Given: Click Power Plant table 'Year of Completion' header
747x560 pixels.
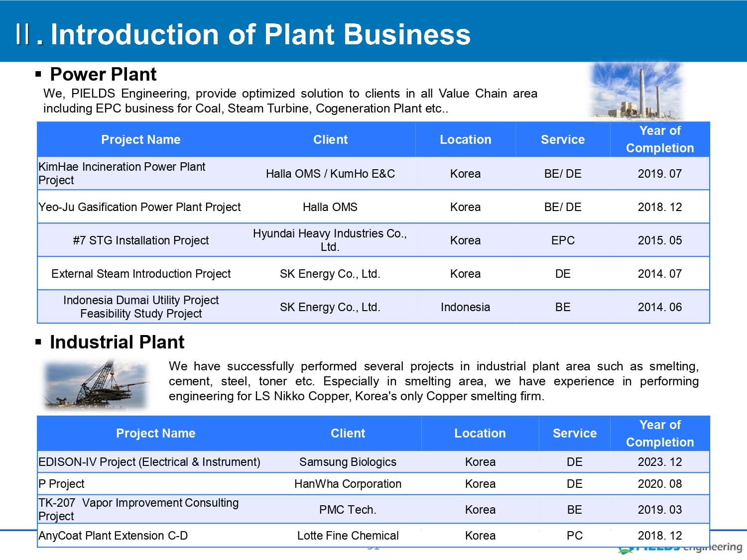Looking at the screenshot, I should click(x=660, y=139).
